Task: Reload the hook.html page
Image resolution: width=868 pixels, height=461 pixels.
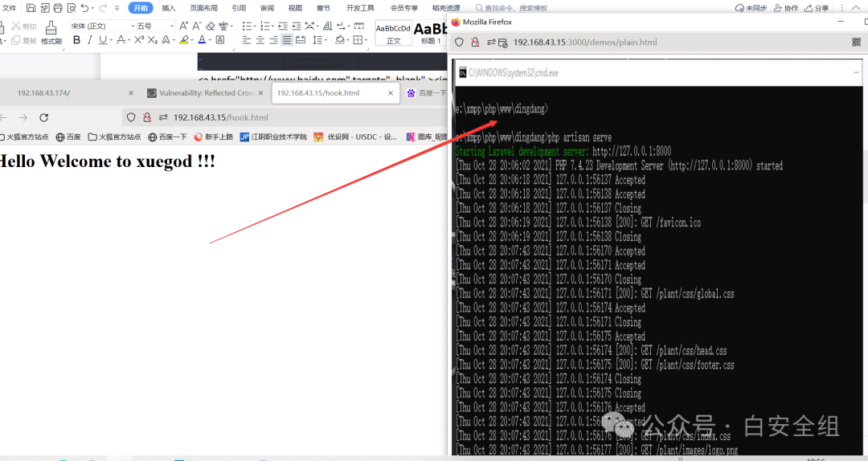Action: click(43, 117)
